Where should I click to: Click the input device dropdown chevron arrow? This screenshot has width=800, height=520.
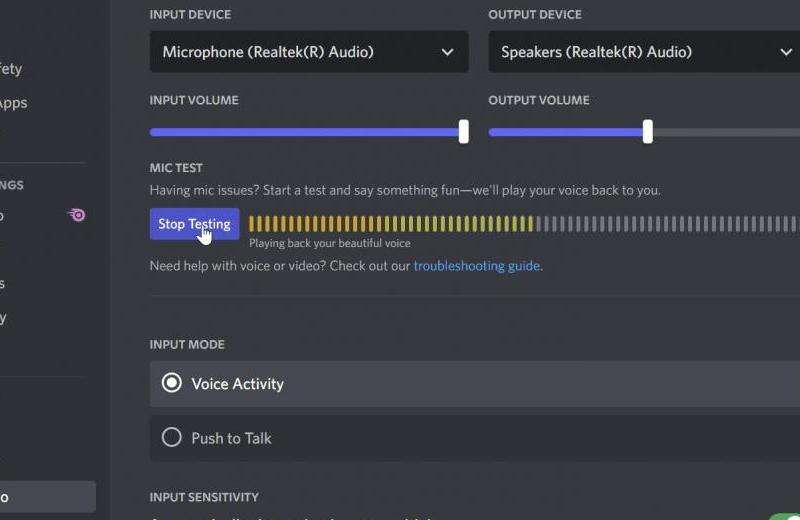point(447,52)
